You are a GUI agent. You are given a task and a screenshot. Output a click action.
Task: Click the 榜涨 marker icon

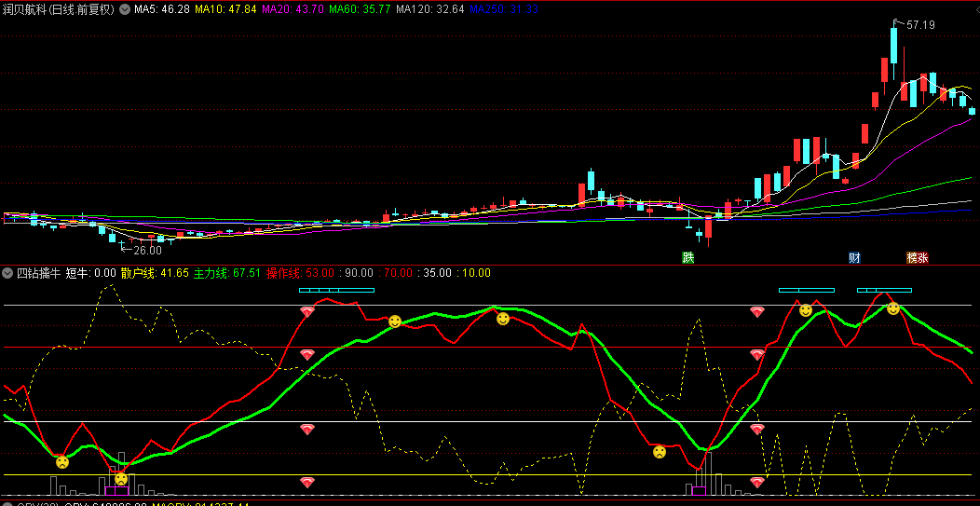(x=918, y=258)
